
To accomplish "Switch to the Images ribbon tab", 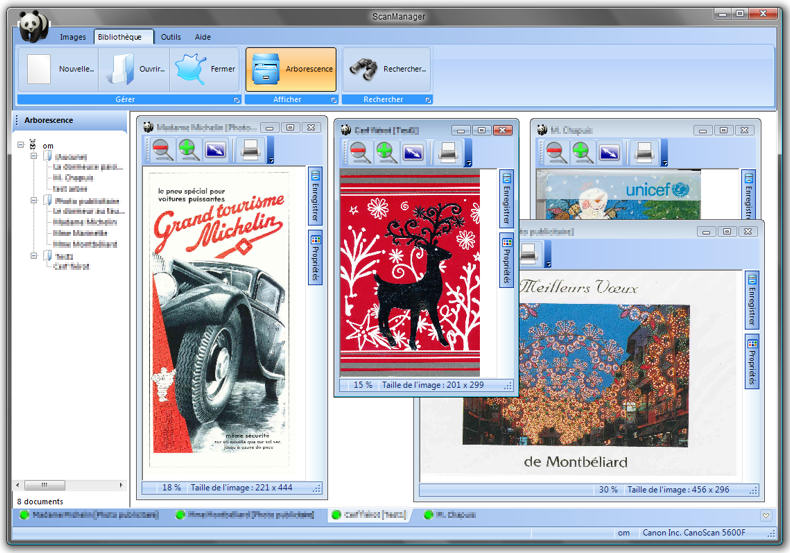I will pyautogui.click(x=73, y=37).
